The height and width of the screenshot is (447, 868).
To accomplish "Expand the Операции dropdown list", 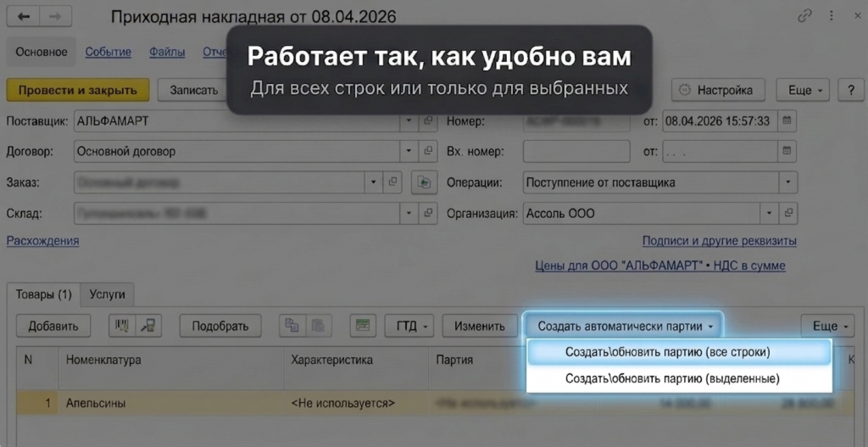I will tap(788, 182).
